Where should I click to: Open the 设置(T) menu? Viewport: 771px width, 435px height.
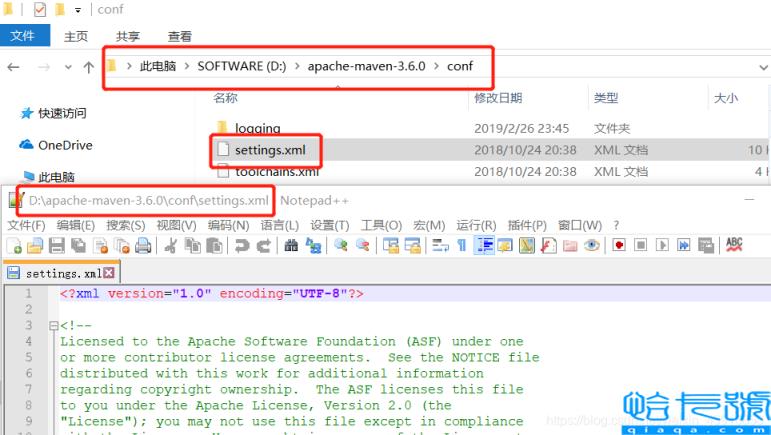coord(329,226)
